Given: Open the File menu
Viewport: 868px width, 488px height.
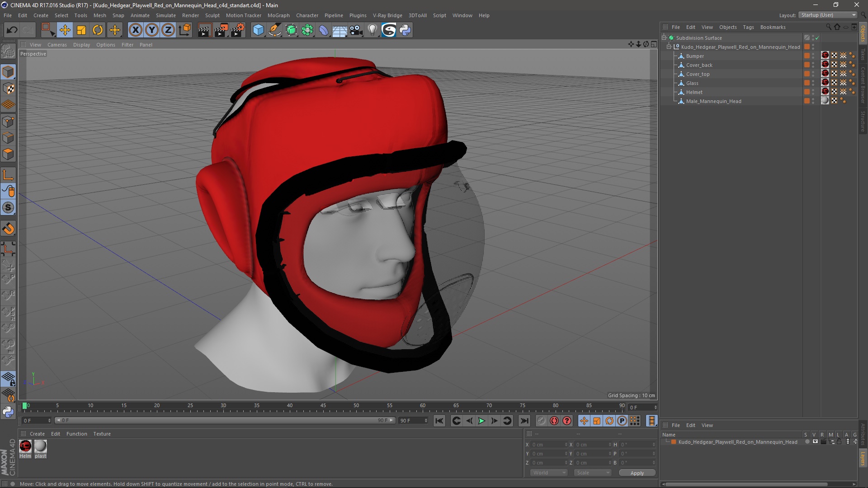Looking at the screenshot, I should click(8, 15).
